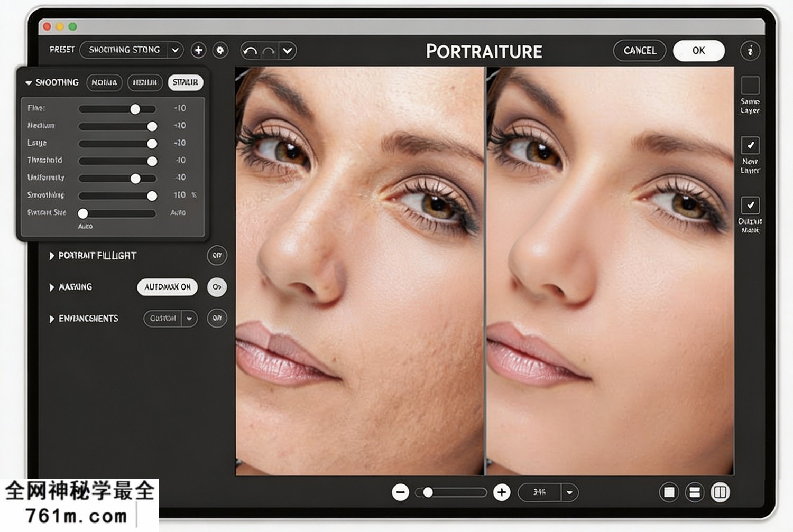
Task: Zoom out with the minus icon
Action: pyautogui.click(x=401, y=492)
